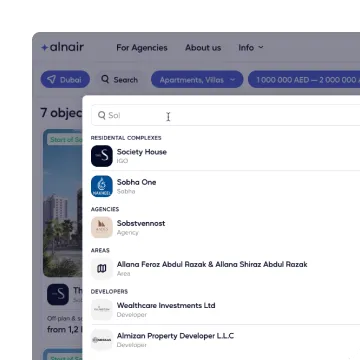Open the 1 000 000 AED price range filter
Image resolution: width=360 pixels, height=360 pixels.
click(x=304, y=80)
